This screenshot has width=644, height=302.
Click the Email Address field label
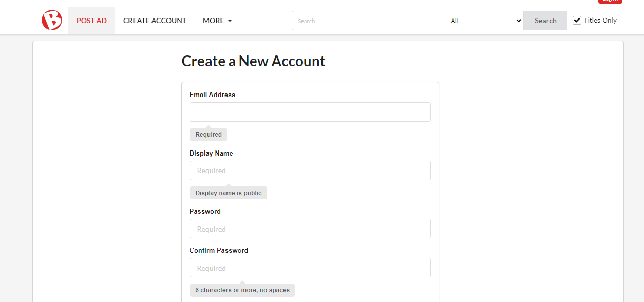pyautogui.click(x=212, y=95)
